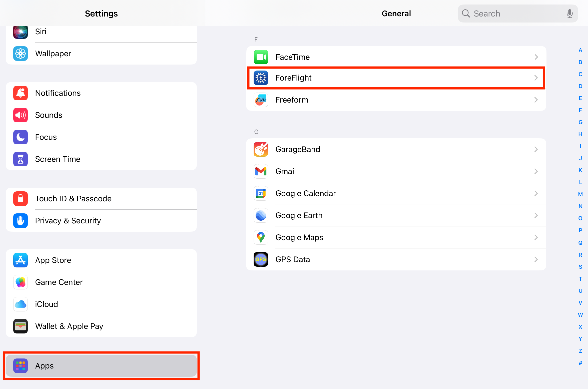Expand the FaceTime row chevron
Viewport: 588px width, 389px height.
[536, 57]
